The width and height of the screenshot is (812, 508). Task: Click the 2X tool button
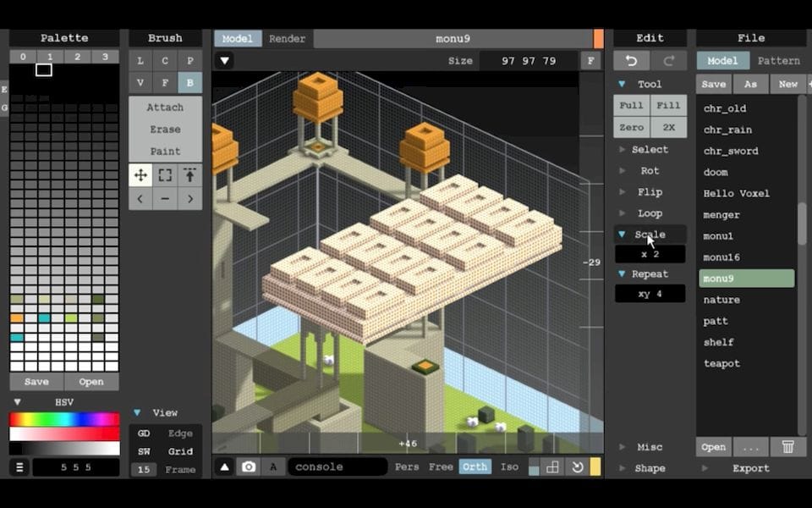(x=668, y=127)
